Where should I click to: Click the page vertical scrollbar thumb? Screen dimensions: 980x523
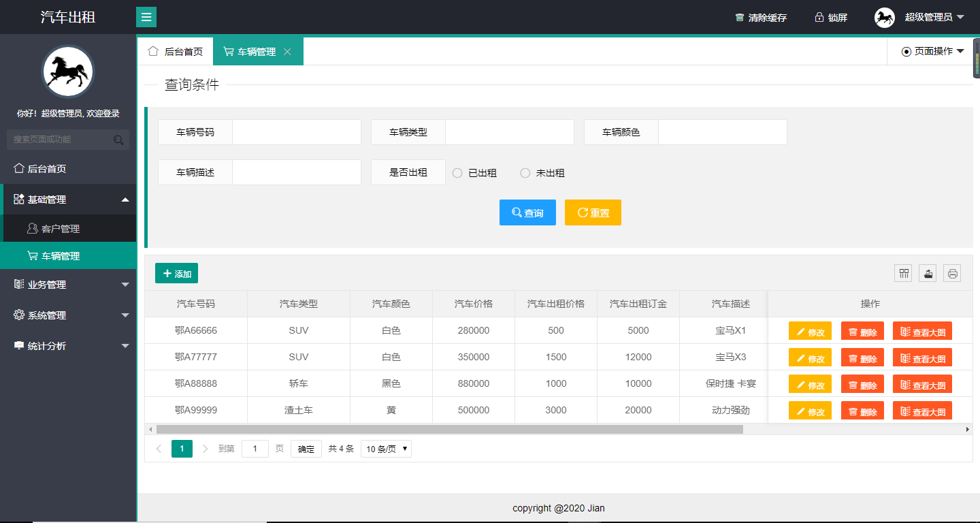tap(977, 59)
